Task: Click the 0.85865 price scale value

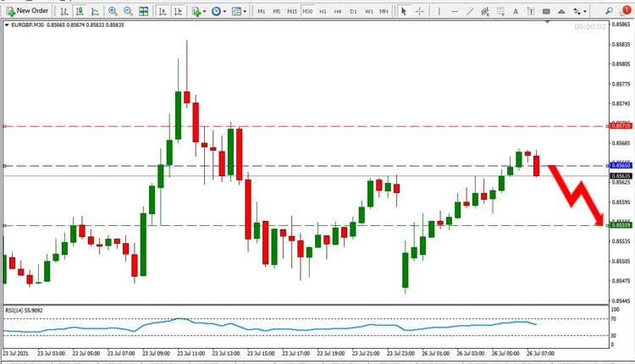Action: pos(621,25)
